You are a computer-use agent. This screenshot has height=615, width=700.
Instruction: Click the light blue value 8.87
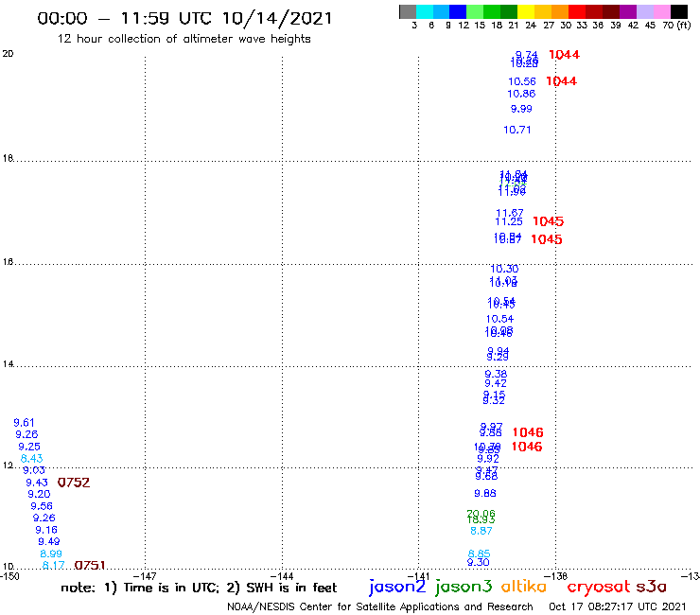click(481, 531)
